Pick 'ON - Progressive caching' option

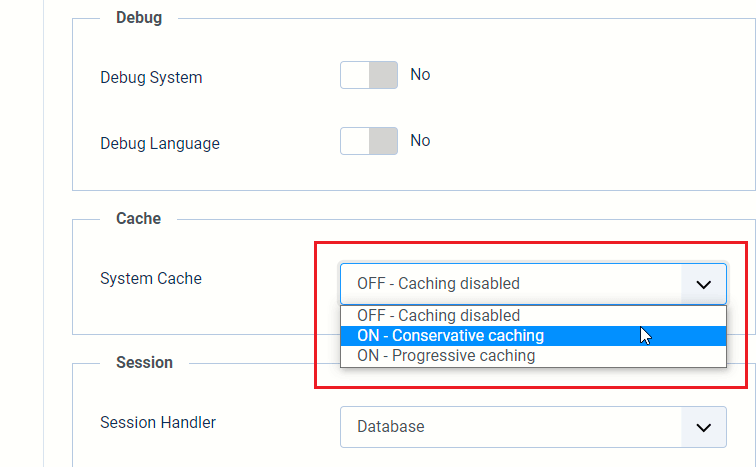(x=446, y=356)
